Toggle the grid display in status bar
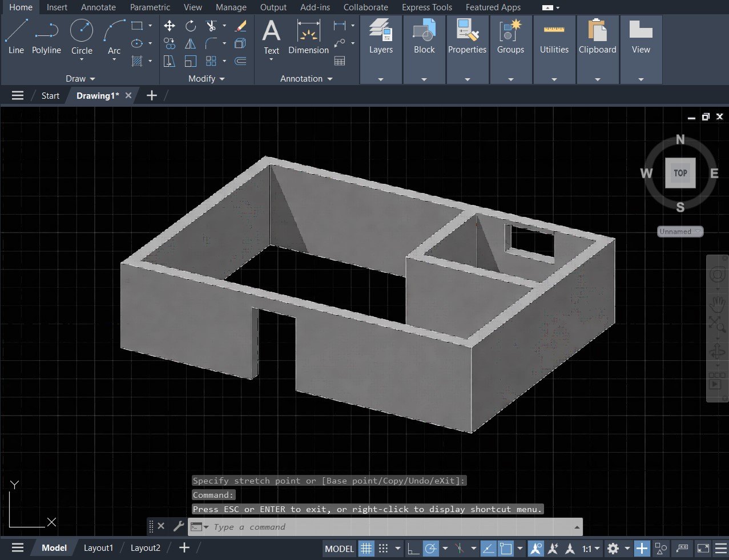729x560 pixels. 366,549
